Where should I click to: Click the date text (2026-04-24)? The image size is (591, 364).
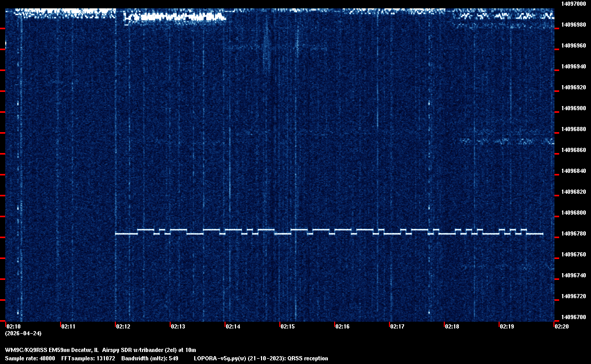(23, 333)
